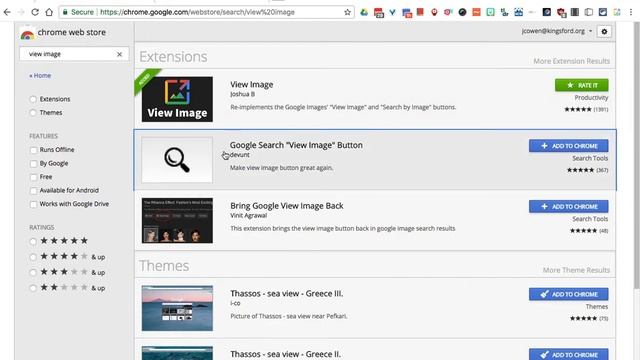Open Thassos - sea view - Greece III. title

tap(287, 293)
